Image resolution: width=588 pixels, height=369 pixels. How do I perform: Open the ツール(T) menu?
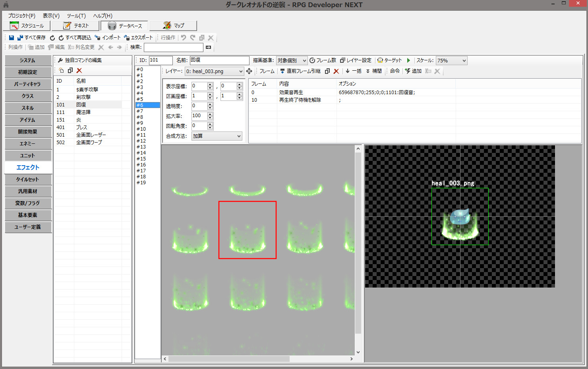click(76, 15)
